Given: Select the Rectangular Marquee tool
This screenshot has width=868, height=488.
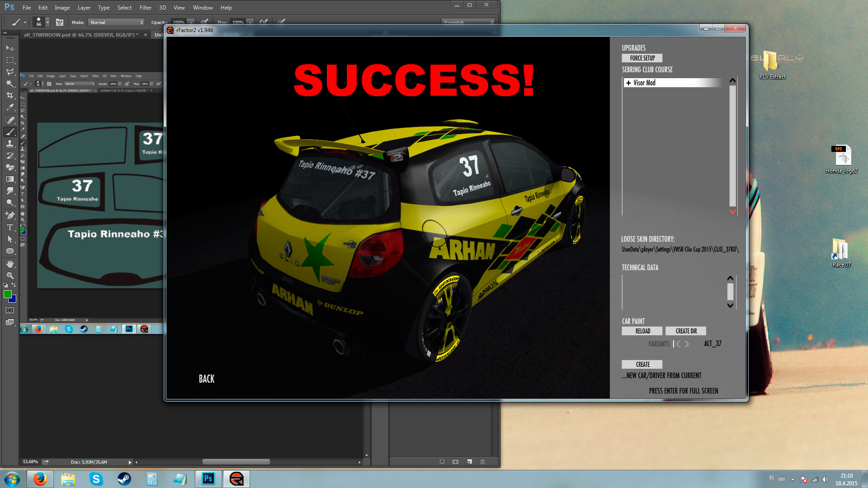Looking at the screenshot, I should click(x=9, y=60).
